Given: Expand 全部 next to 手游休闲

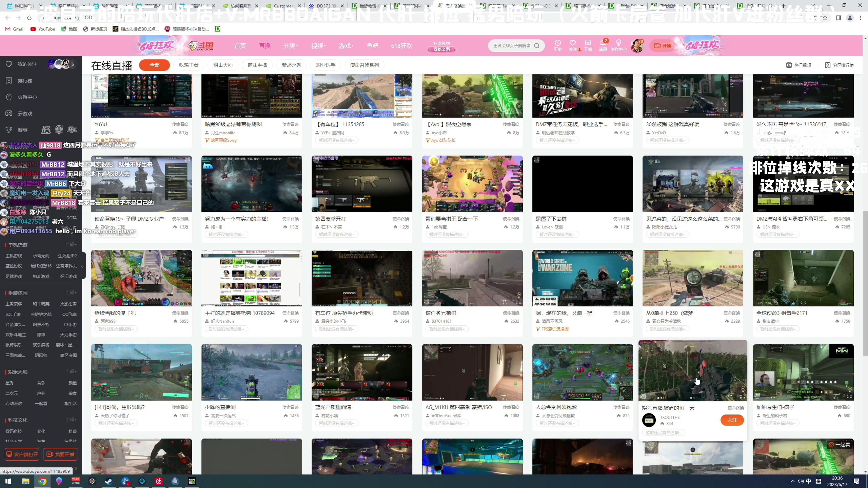Looking at the screenshot, I should 71,292.
